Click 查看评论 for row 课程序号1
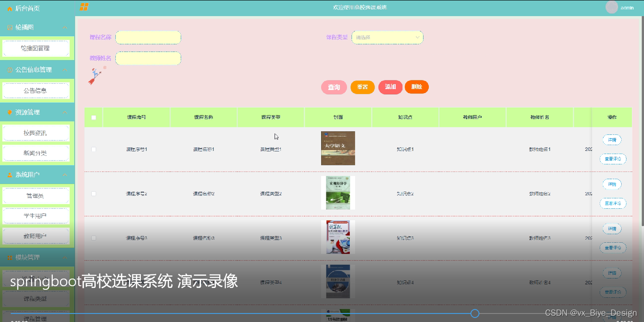Viewport: 644px width, 322px height. click(x=613, y=159)
